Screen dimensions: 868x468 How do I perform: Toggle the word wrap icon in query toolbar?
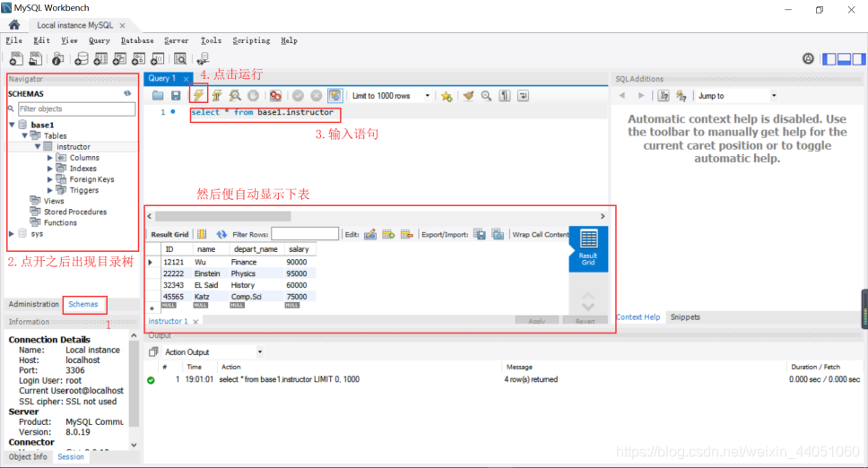tap(523, 96)
